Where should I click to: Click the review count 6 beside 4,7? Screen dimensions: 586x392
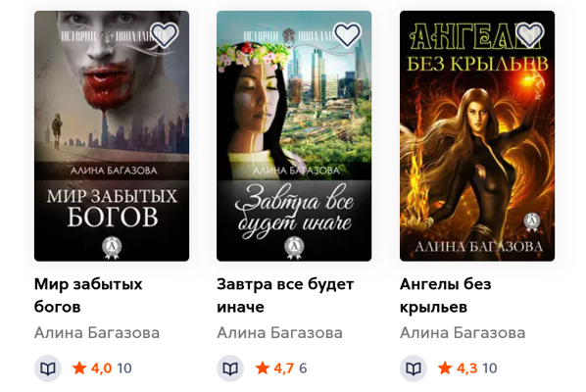tap(303, 368)
